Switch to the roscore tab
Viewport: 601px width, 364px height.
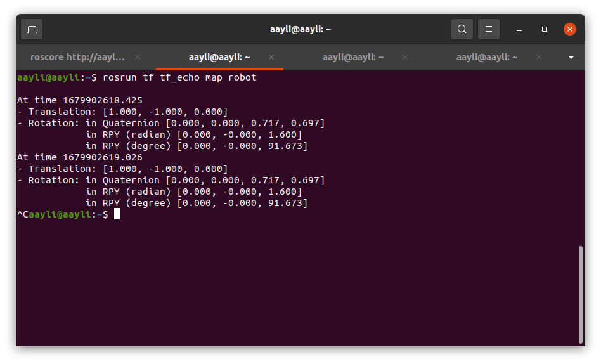pyautogui.click(x=77, y=57)
